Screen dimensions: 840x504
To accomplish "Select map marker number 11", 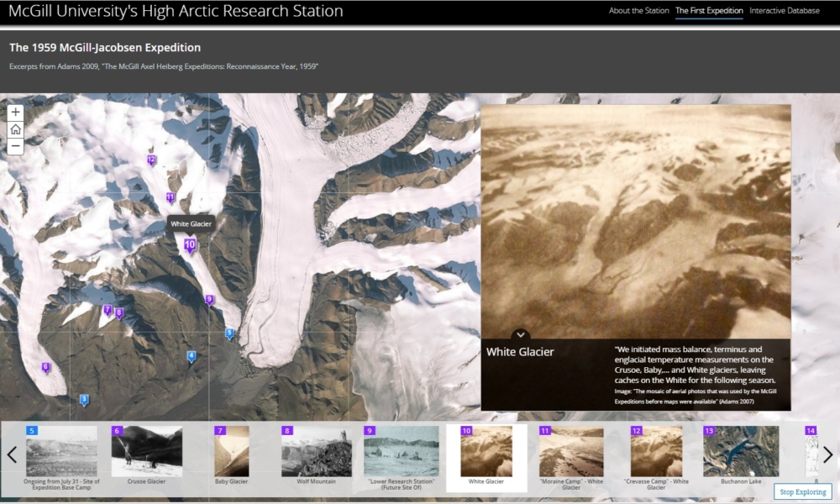I will [x=171, y=198].
